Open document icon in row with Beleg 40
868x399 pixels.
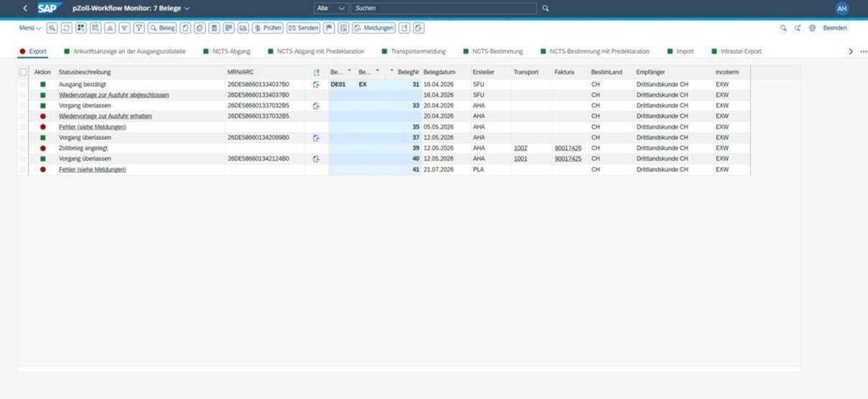tap(316, 159)
